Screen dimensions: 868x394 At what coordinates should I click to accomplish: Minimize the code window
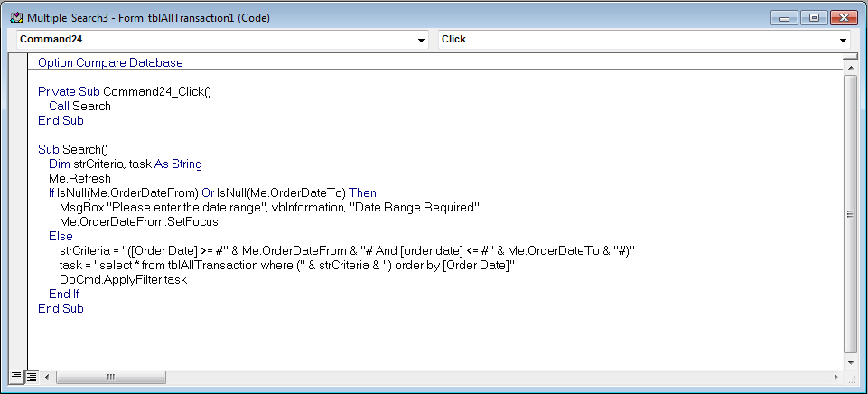784,18
